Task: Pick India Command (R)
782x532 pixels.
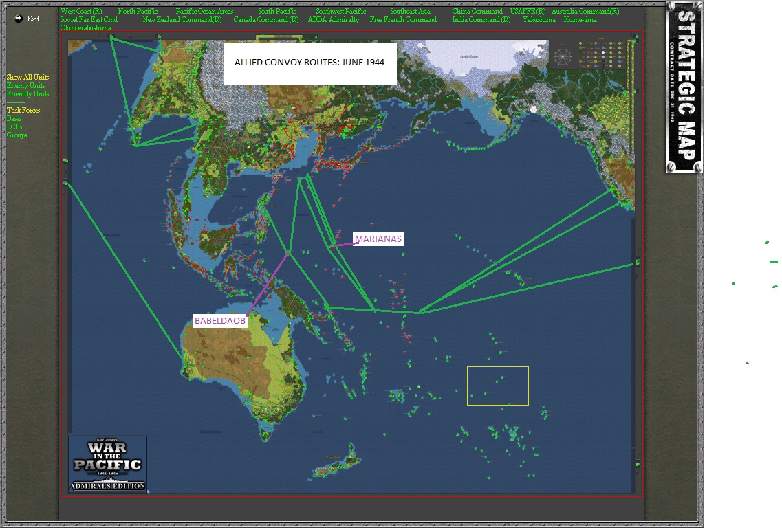Action: pyautogui.click(x=481, y=19)
